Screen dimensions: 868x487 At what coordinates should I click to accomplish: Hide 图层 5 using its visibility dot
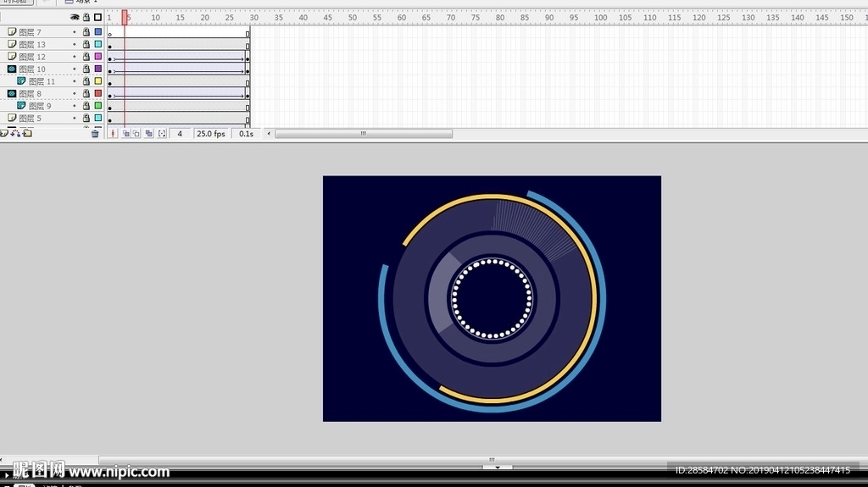pos(75,118)
